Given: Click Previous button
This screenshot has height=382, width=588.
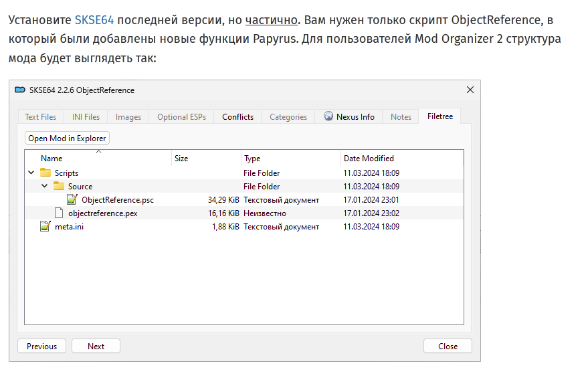Looking at the screenshot, I should (41, 347).
